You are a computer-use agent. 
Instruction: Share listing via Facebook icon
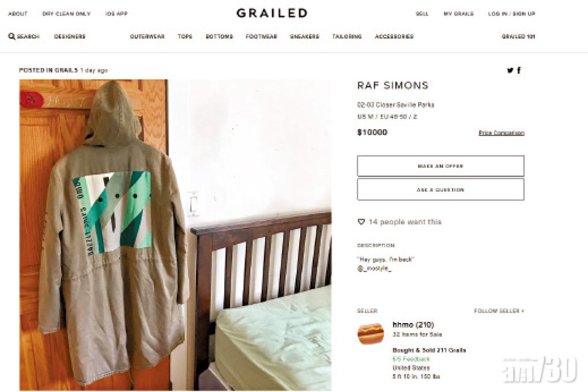(519, 70)
